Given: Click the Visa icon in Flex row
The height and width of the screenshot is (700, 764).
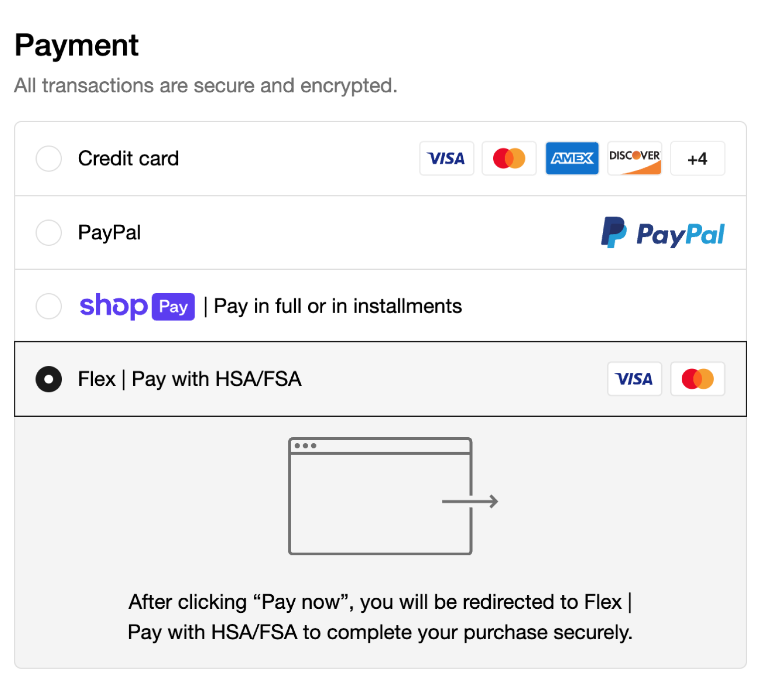Looking at the screenshot, I should tap(634, 379).
